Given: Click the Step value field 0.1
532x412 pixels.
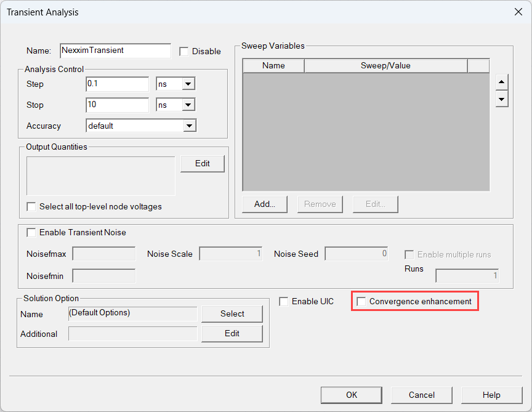Looking at the screenshot, I should (x=118, y=84).
